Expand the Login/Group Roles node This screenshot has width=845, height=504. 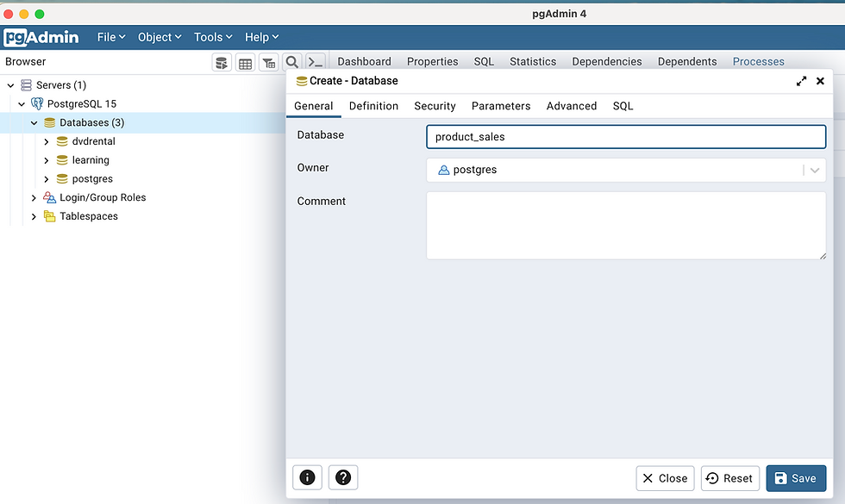pyautogui.click(x=34, y=198)
